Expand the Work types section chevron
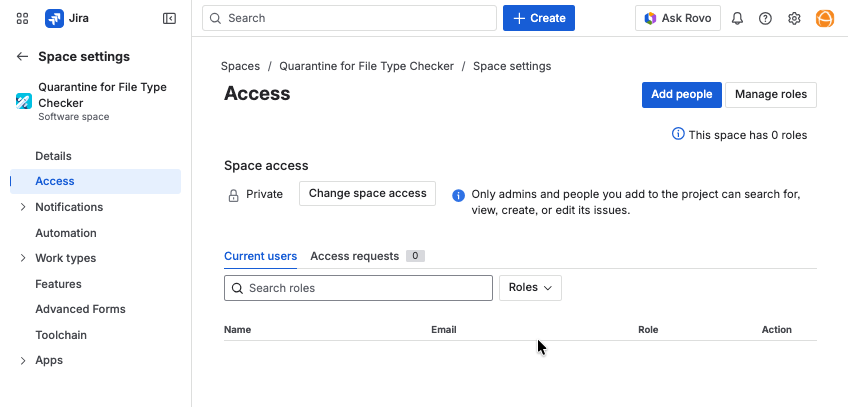This screenshot has height=407, width=848. click(23, 258)
